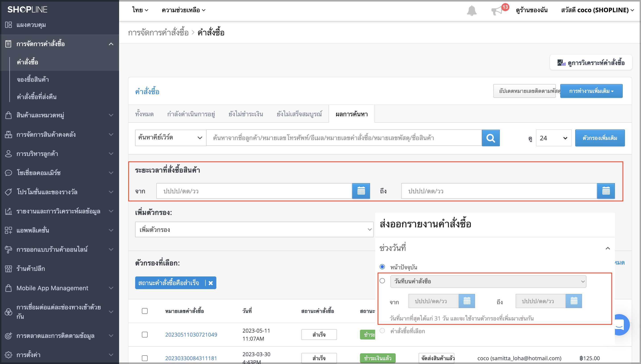
Task: Switch to the ผลการค้นหา tab
Action: (352, 114)
